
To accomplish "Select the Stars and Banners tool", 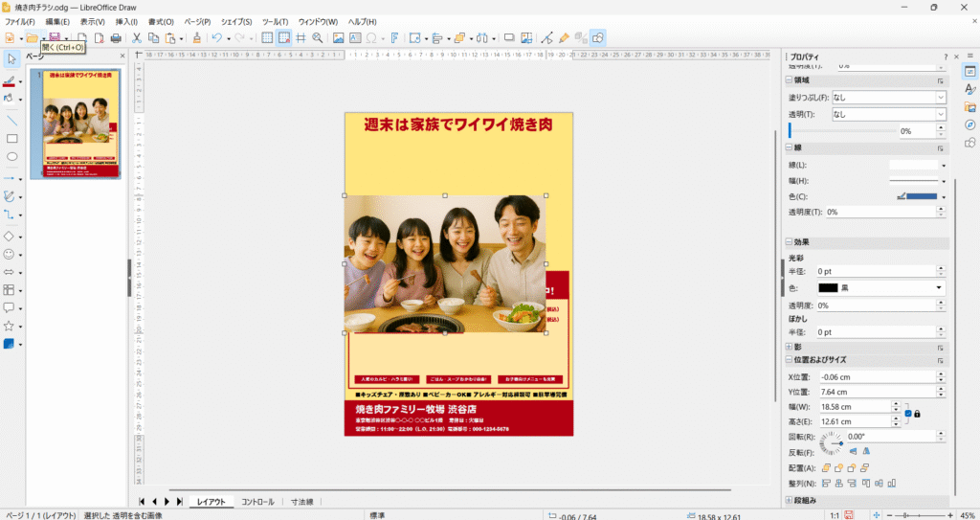I will pyautogui.click(x=10, y=326).
